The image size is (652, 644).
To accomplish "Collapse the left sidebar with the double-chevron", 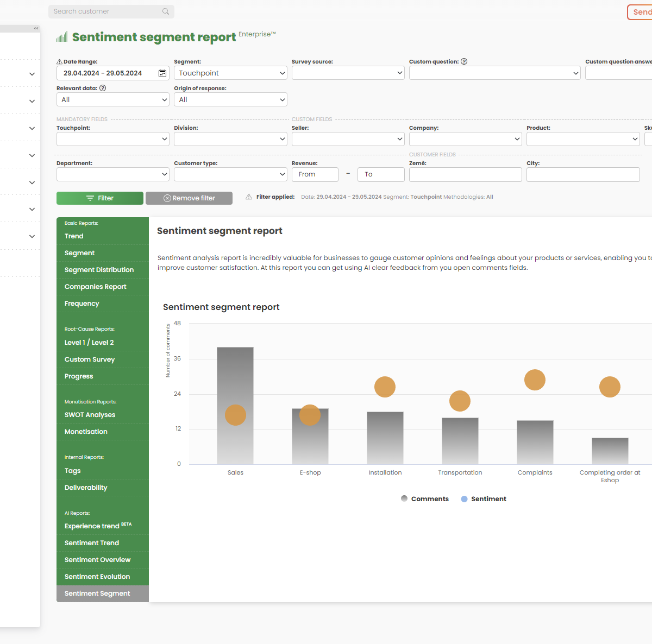I will point(36,28).
